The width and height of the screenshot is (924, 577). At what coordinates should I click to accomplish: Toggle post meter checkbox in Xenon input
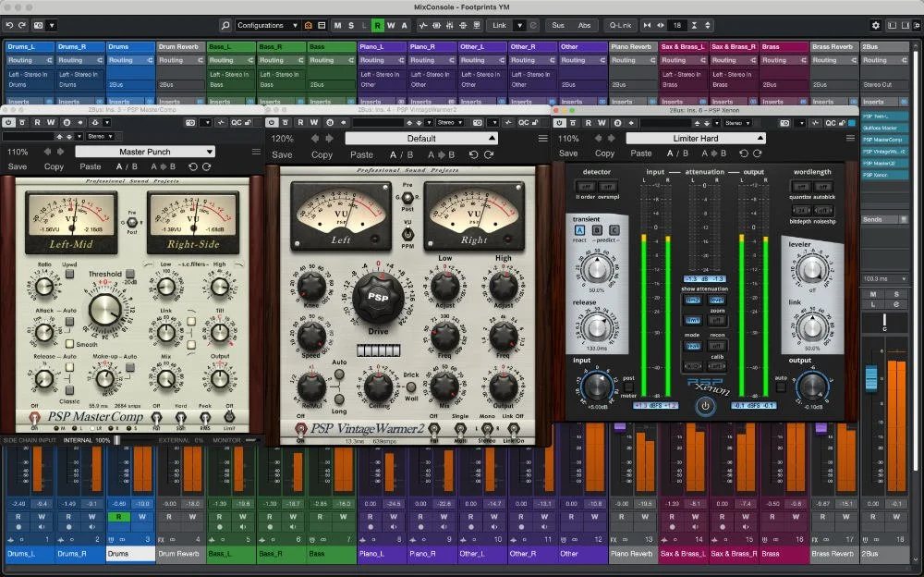(x=629, y=387)
